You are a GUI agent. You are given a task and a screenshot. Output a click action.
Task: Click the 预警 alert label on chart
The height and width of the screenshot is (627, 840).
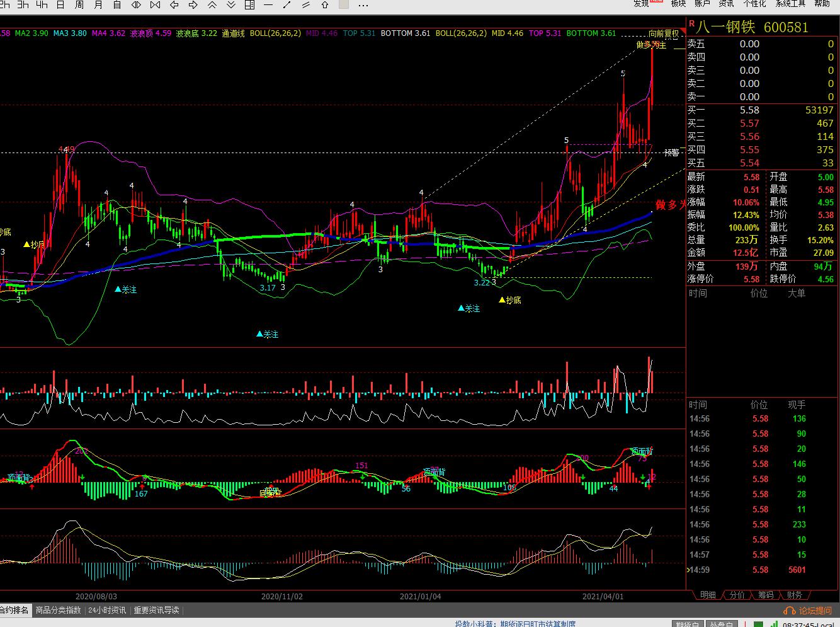pos(672,153)
